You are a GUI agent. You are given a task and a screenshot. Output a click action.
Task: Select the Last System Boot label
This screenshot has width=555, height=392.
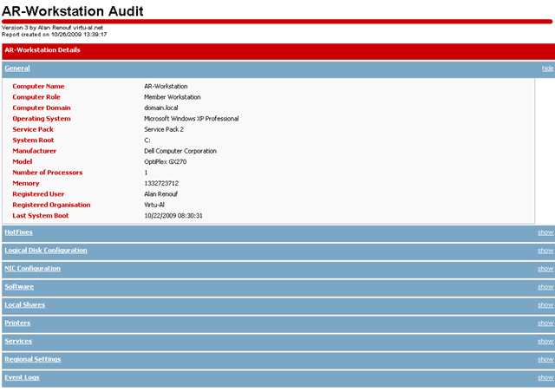tap(41, 216)
